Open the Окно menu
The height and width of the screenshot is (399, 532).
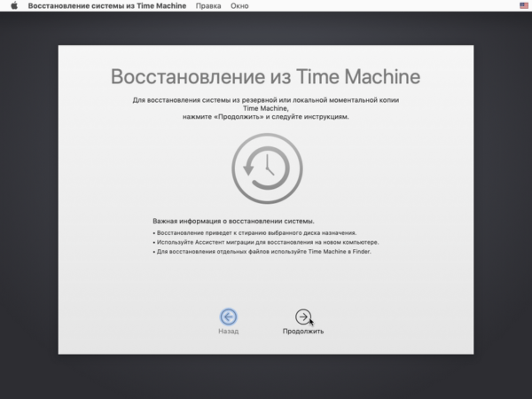[x=239, y=6]
